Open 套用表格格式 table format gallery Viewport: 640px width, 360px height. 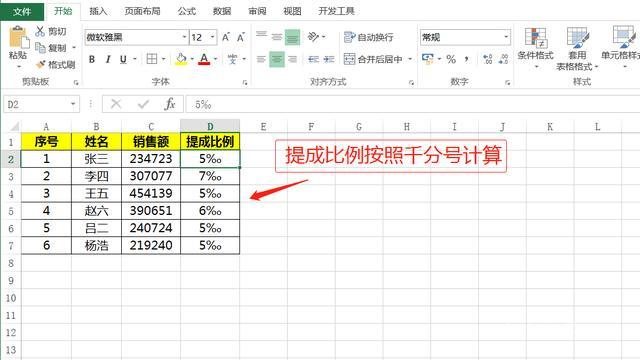point(577,48)
